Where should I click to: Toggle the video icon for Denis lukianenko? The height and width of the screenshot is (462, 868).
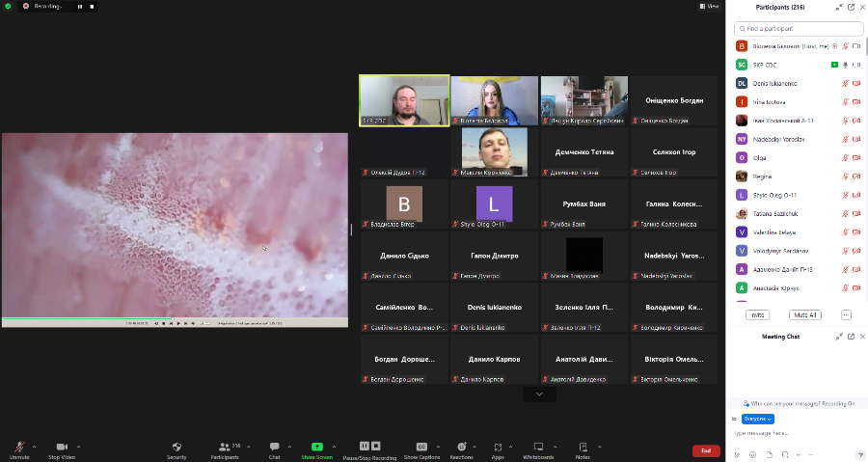coord(856,84)
